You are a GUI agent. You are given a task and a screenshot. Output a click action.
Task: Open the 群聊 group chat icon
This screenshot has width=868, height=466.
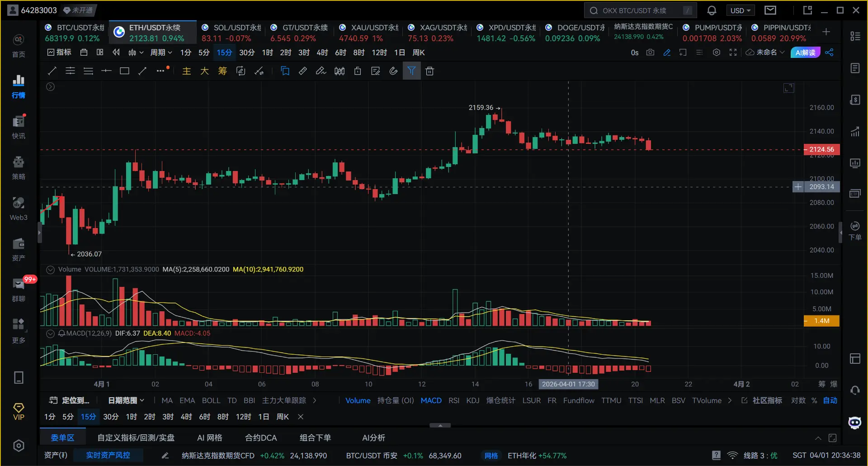coord(19,290)
